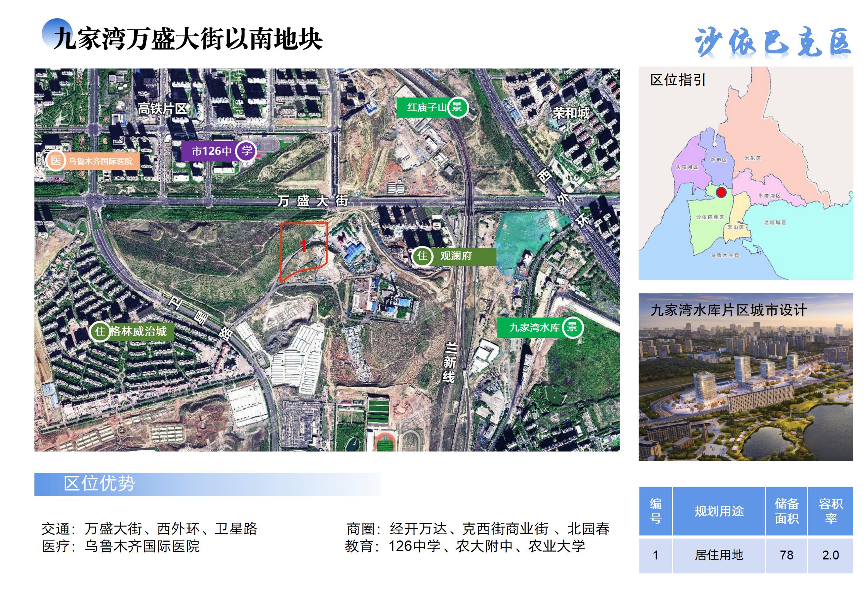Viewport: 868px width, 614px height.
Task: Click the 住 icon beside 格林威治城
Action: coord(100,331)
